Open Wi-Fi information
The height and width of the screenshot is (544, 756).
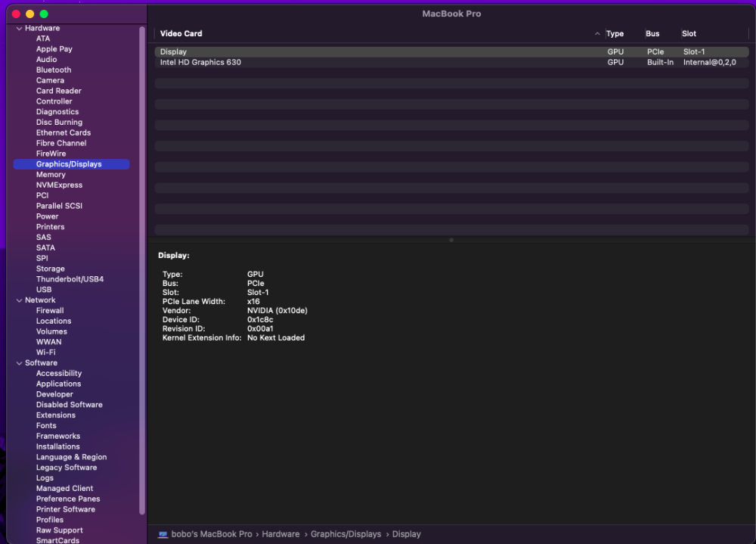point(46,353)
